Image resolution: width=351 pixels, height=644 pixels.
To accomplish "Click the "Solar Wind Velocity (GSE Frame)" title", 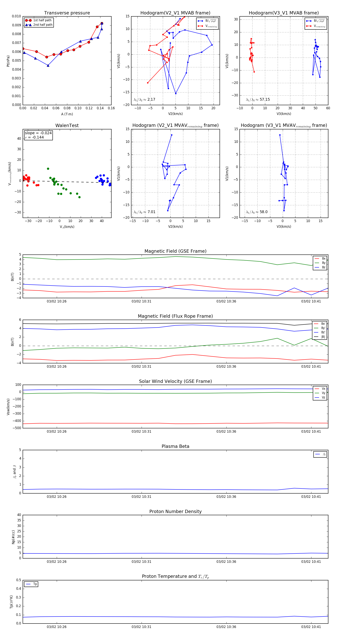I will 175,381.
